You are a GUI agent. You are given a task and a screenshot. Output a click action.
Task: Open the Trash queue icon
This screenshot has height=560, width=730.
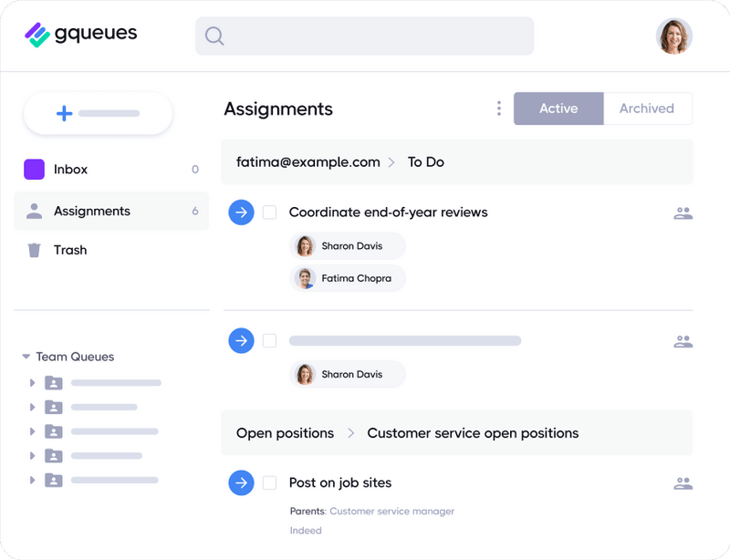coord(32,249)
